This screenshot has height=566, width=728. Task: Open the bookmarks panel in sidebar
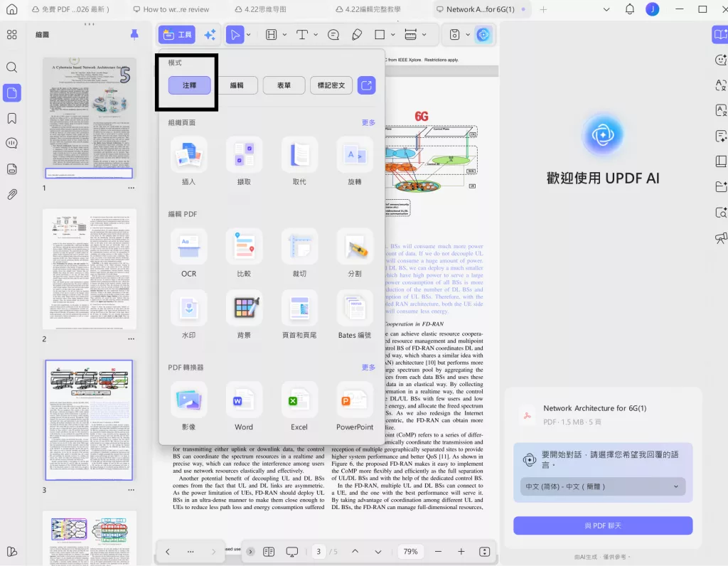point(12,119)
